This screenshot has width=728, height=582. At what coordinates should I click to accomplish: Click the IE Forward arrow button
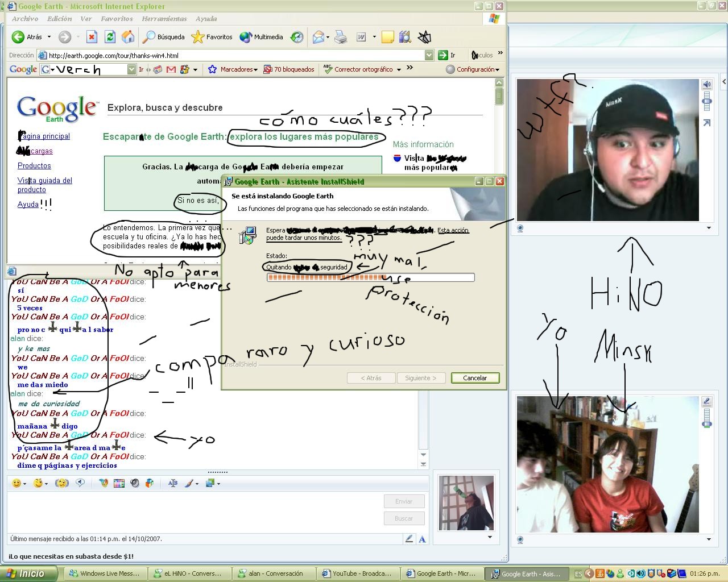[64, 37]
